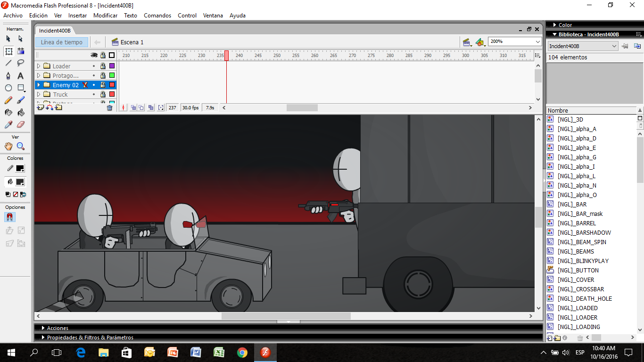Toggle Snap to Objects magnet option
644x362 pixels.
[x=9, y=217]
